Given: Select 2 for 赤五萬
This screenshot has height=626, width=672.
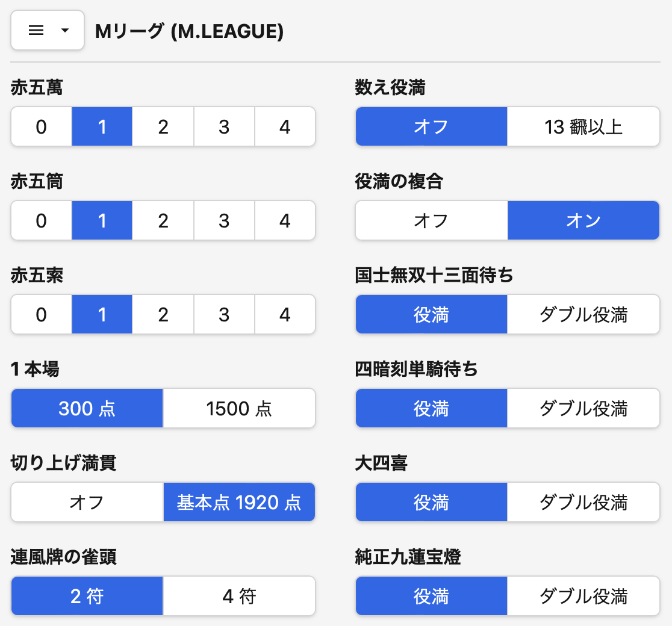Looking at the screenshot, I should click(x=163, y=127).
